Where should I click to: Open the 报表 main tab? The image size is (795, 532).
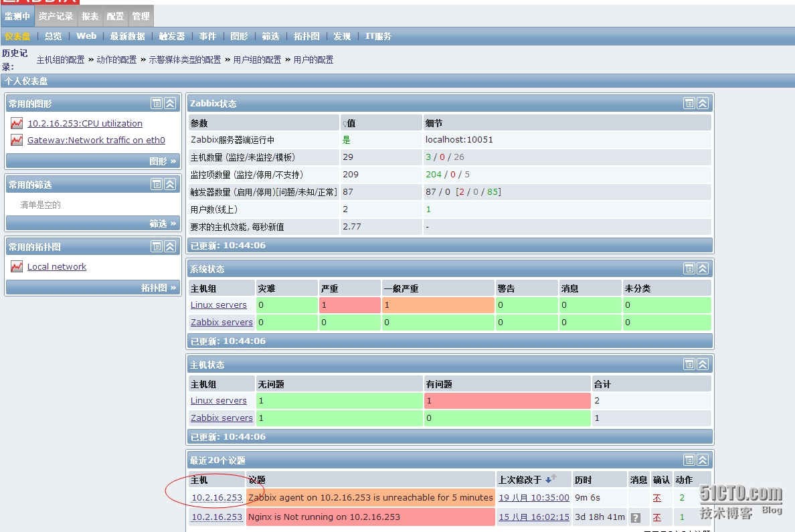(x=90, y=16)
